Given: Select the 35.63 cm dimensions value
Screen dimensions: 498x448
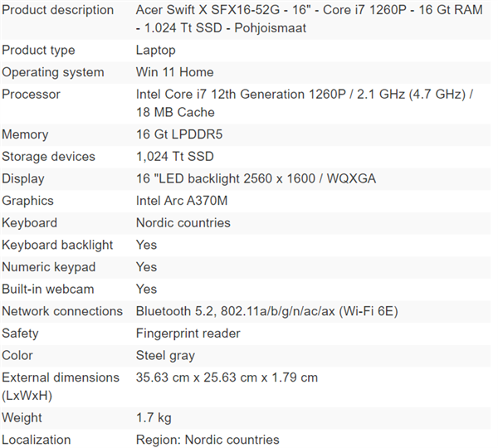Looking at the screenshot, I should pyautogui.click(x=227, y=377).
